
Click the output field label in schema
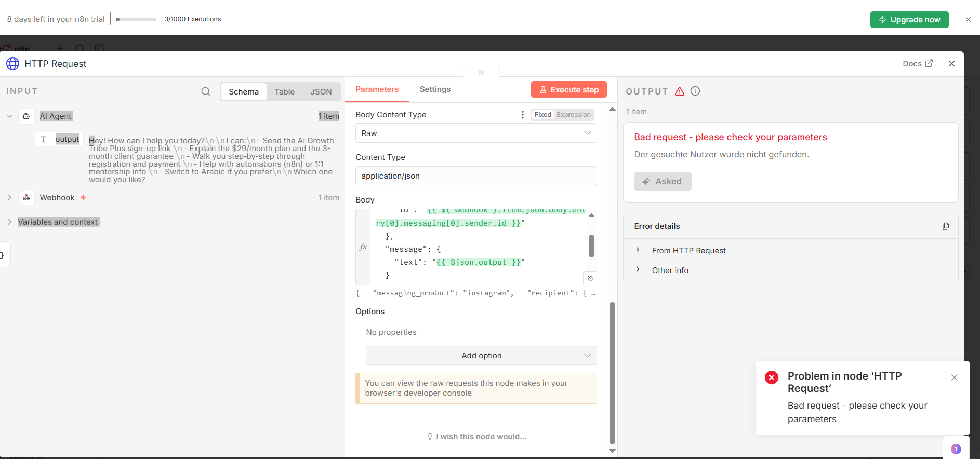click(67, 139)
